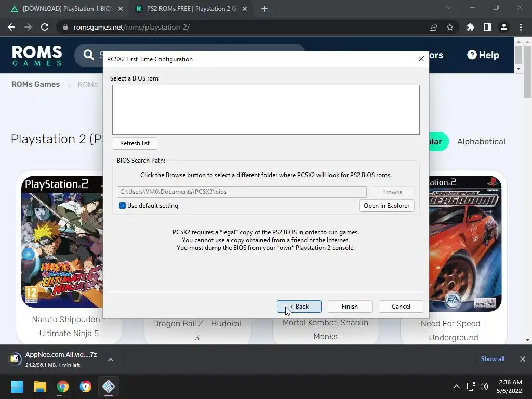532x399 pixels.
Task: Uncheck the Use default setting checkbox
Action: [122, 206]
